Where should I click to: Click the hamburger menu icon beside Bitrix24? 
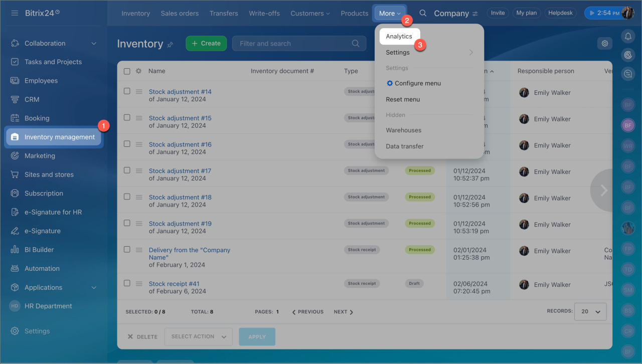pyautogui.click(x=15, y=13)
